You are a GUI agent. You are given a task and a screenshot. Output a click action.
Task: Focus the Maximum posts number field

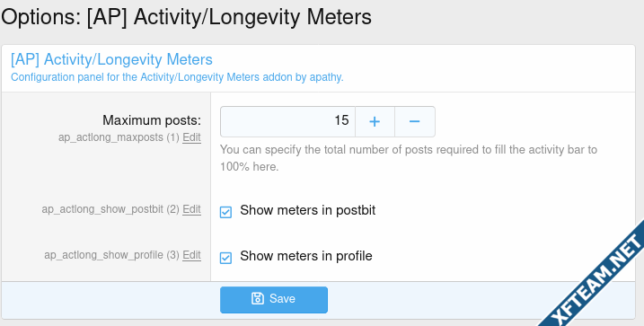tap(287, 121)
